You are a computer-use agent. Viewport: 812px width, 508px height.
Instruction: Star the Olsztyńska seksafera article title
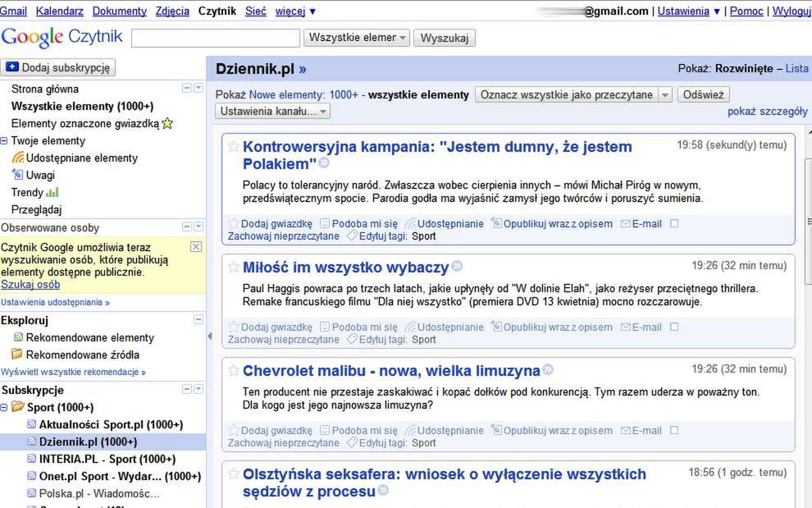234,474
